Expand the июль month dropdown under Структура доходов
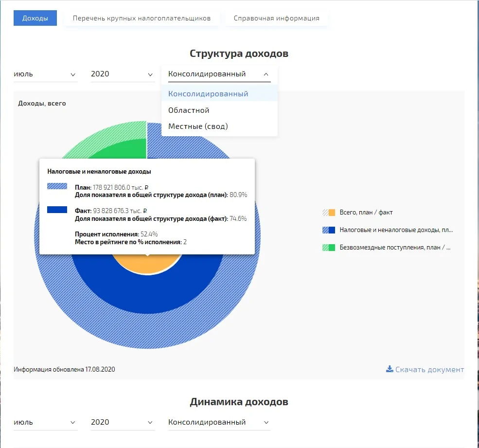The width and height of the screenshot is (479, 448). coord(46,74)
